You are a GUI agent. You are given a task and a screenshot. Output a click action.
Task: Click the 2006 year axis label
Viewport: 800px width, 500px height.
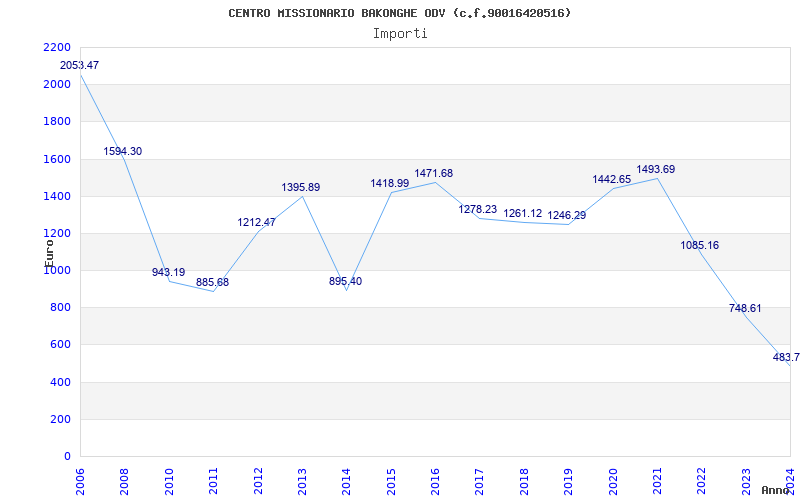pos(80,481)
